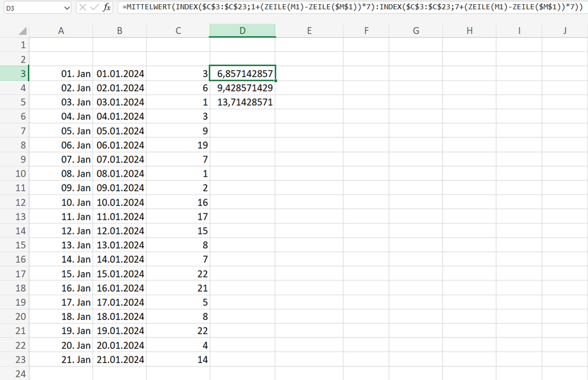The width and height of the screenshot is (588, 380).
Task: Click cell A6 showing 04. Jan
Action: [61, 117]
